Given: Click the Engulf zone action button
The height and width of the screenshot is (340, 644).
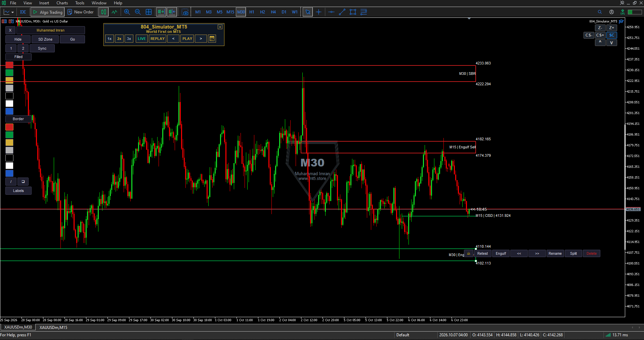Looking at the screenshot, I should (x=501, y=253).
